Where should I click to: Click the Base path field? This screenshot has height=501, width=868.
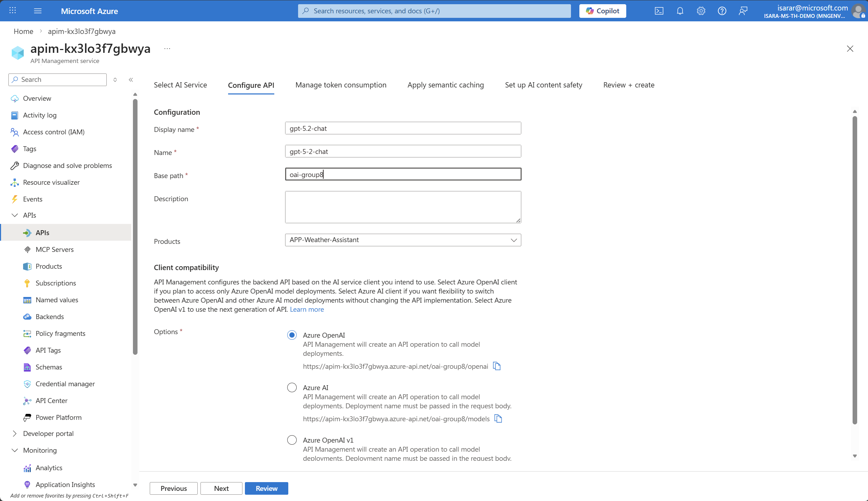coord(403,174)
